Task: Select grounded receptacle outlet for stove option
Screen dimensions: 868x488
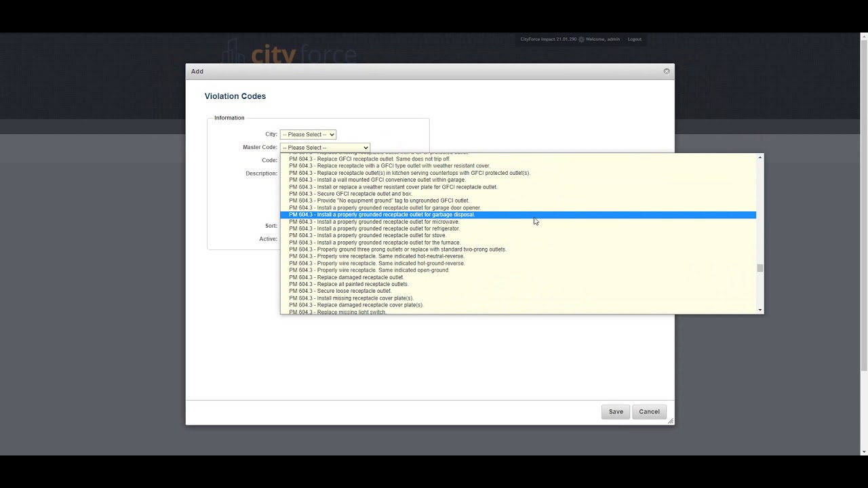Action: tap(518, 235)
